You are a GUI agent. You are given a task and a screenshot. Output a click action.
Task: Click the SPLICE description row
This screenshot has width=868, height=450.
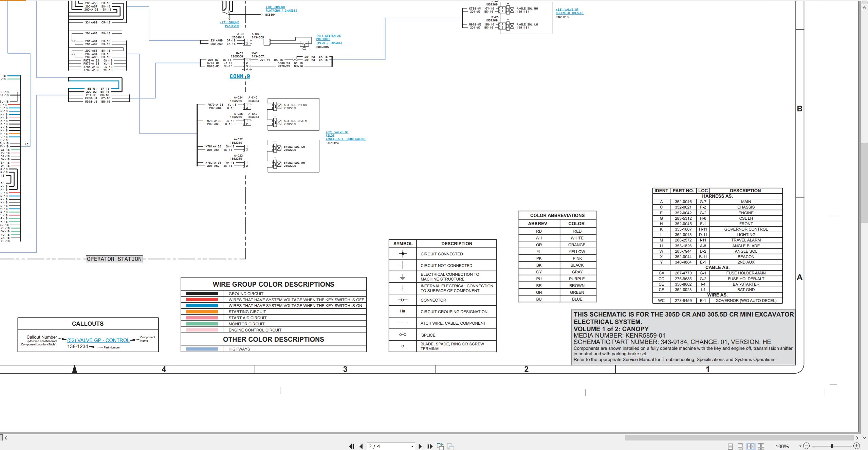(x=442, y=335)
